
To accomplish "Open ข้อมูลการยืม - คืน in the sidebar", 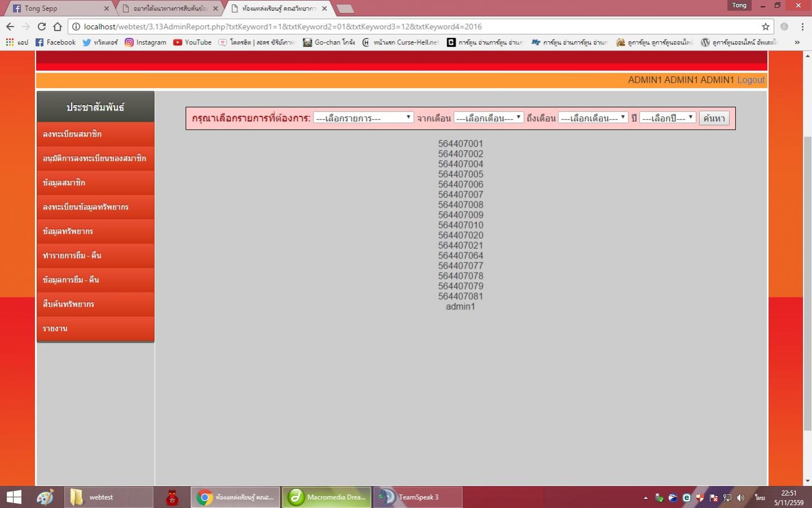I will click(95, 280).
